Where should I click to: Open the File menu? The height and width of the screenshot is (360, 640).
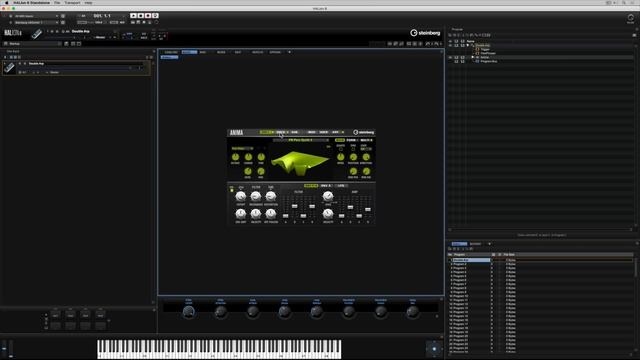point(57,2)
